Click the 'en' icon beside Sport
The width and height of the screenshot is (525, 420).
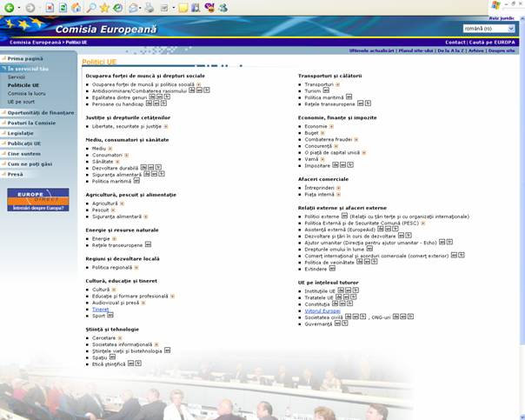coord(110,315)
